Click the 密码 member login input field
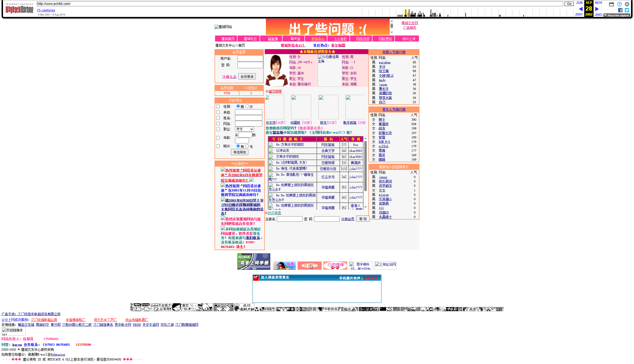Screen dimensions: 634x364 pyautogui.click(x=250, y=65)
